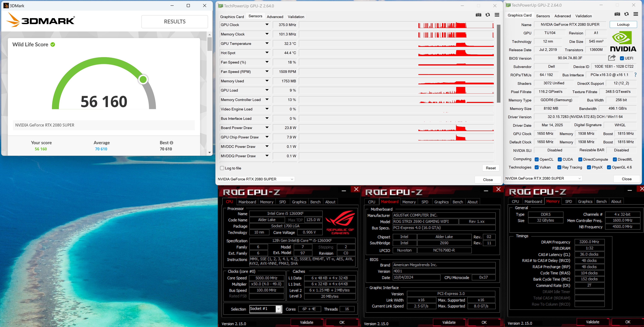Toggle the Vulkan checkbox
The height and width of the screenshot is (327, 644).
[537, 167]
